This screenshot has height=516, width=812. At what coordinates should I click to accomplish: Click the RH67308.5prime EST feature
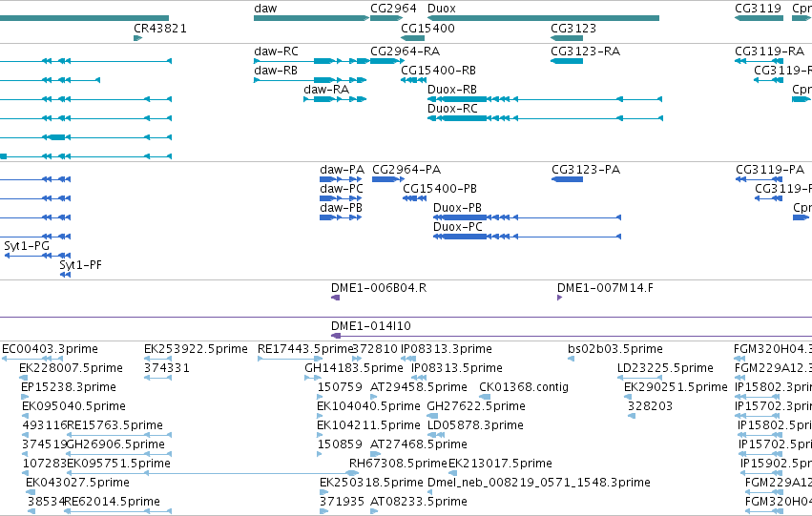pyautogui.click(x=353, y=473)
